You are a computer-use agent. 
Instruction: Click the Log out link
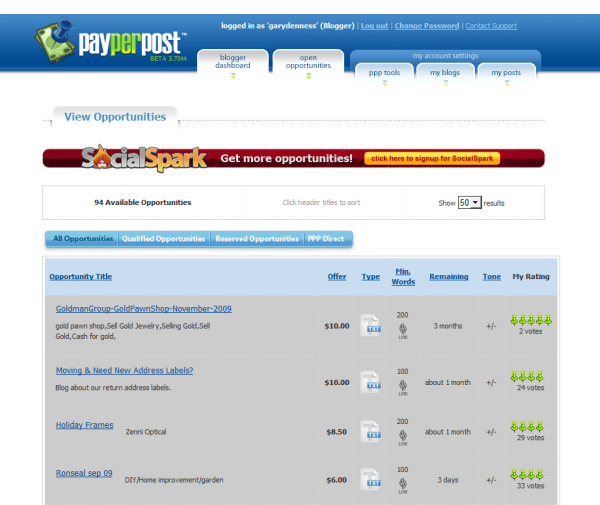[374, 25]
